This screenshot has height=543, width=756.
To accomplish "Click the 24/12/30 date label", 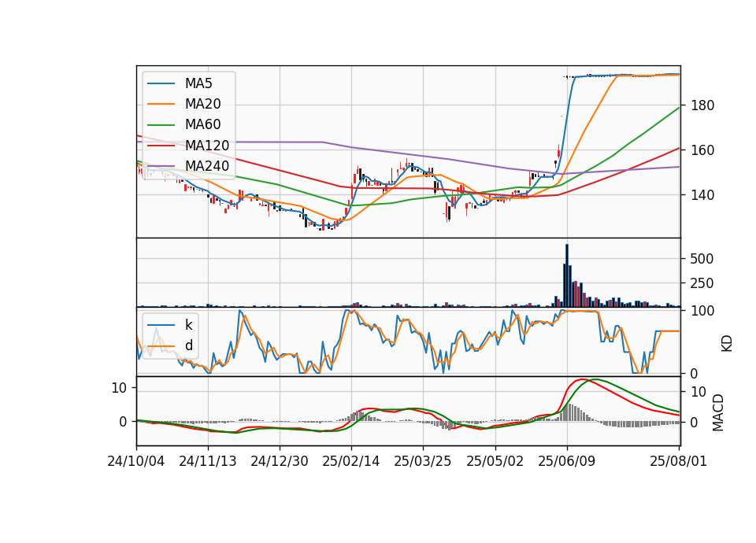I will pos(280,461).
